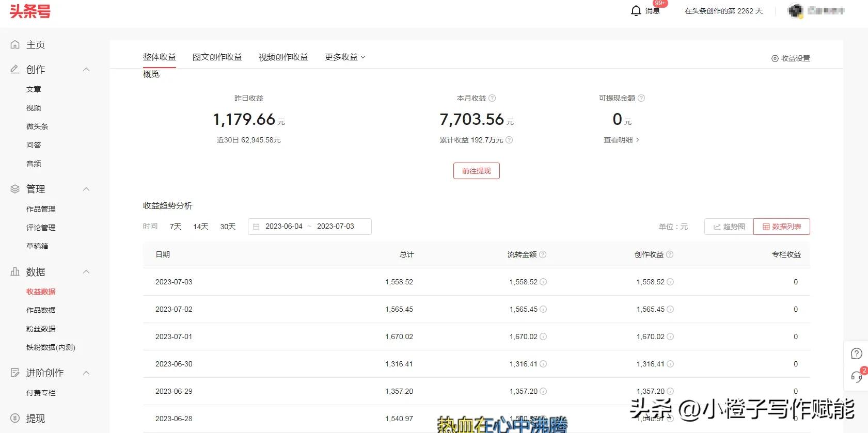This screenshot has height=433, width=868.
Task: Click the date range picker field
Action: click(x=310, y=227)
